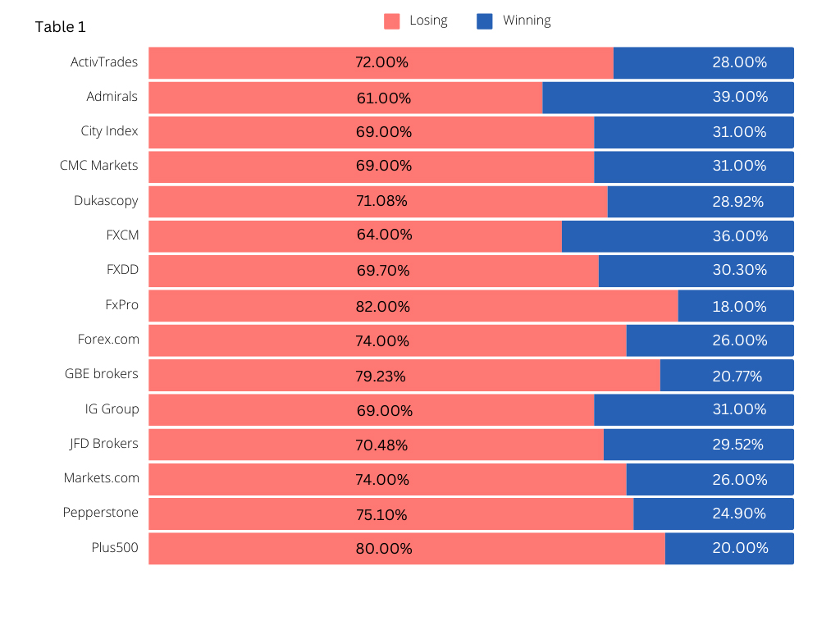
Task: Click the Winning legend blue swatch
Action: pyautogui.click(x=484, y=21)
